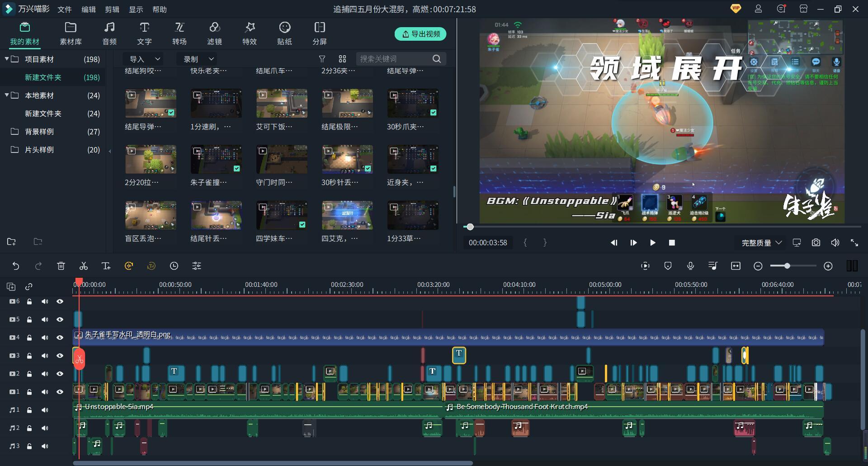868x466 pixels.
Task: Click the VIP badge icon
Action: 736,8
